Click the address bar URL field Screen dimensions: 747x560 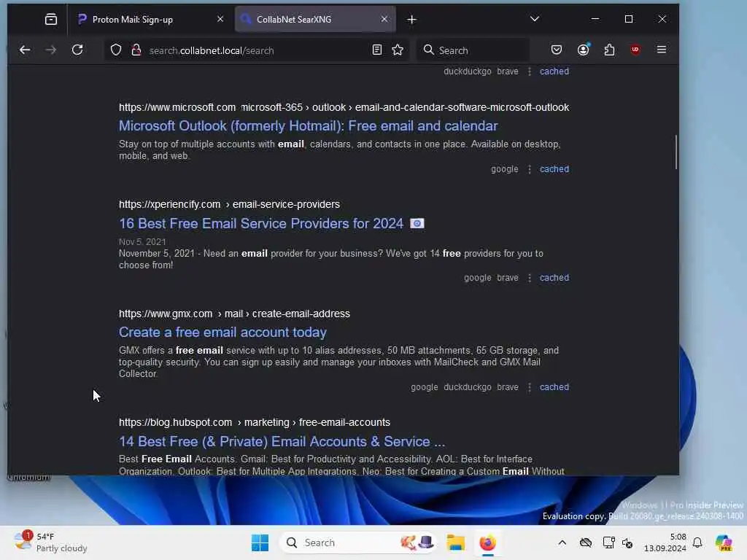tap(258, 50)
